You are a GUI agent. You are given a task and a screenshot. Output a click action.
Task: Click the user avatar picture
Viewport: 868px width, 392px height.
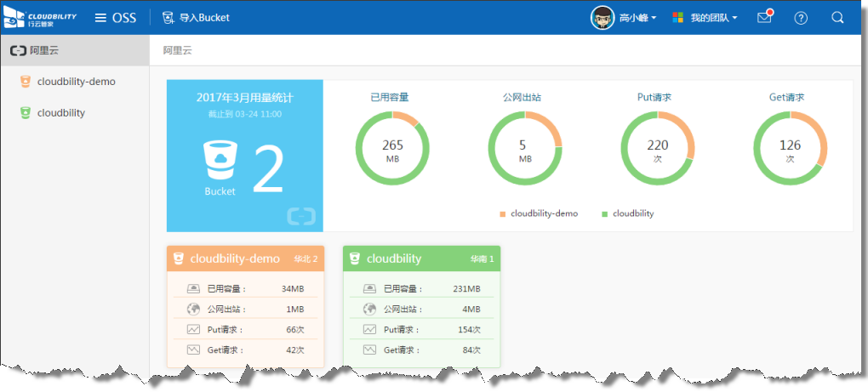click(x=602, y=18)
